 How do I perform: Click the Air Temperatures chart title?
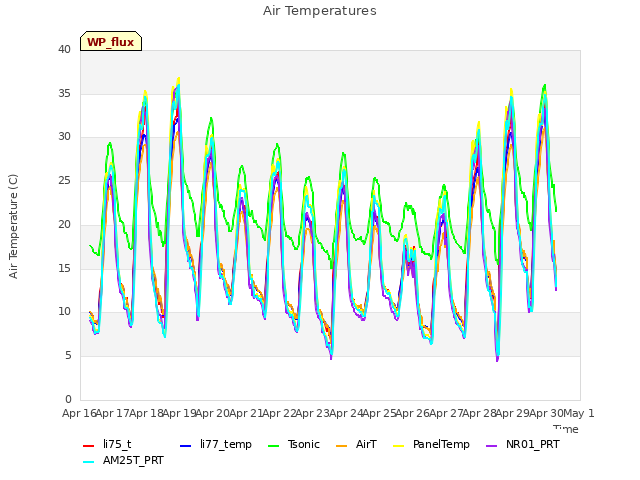click(x=320, y=11)
